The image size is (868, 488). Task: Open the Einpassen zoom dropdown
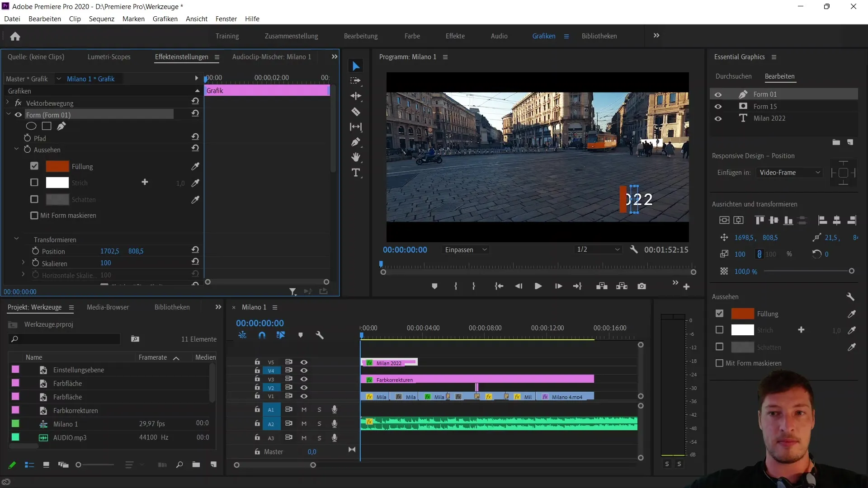(466, 249)
